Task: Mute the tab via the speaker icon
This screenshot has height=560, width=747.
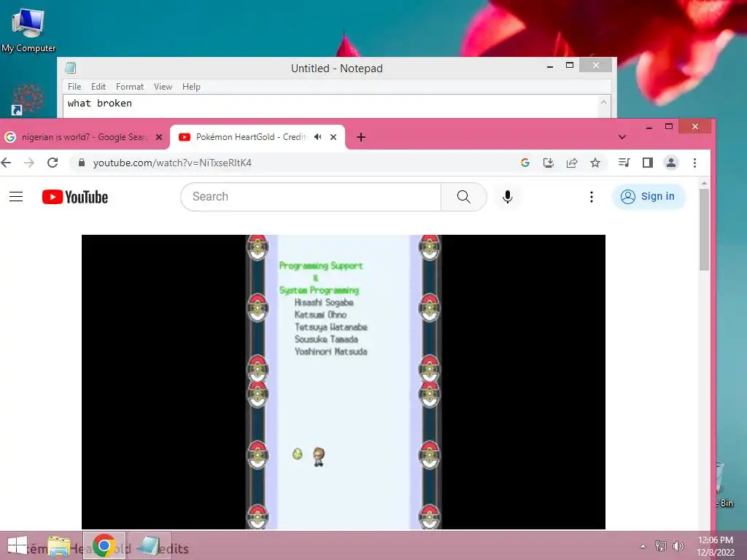Action: pos(318,137)
